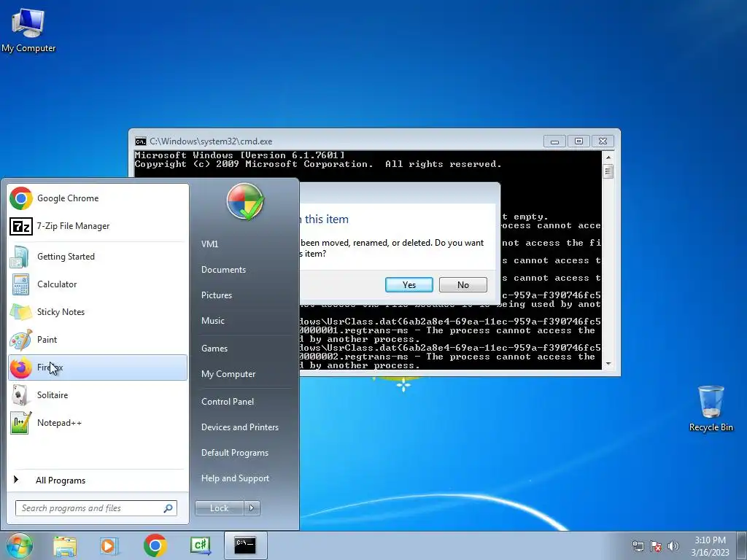The width and height of the screenshot is (747, 560).
Task: Click the 7z icon in Start menu
Action: 21,226
